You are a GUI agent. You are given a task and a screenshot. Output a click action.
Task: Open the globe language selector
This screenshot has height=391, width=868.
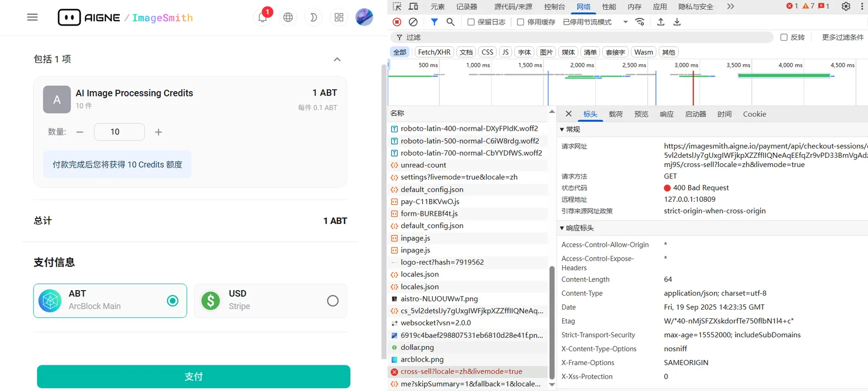288,17
